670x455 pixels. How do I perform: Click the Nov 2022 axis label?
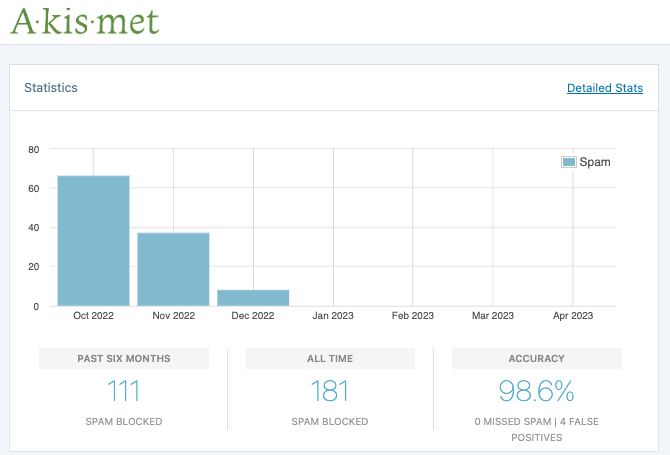point(173,316)
